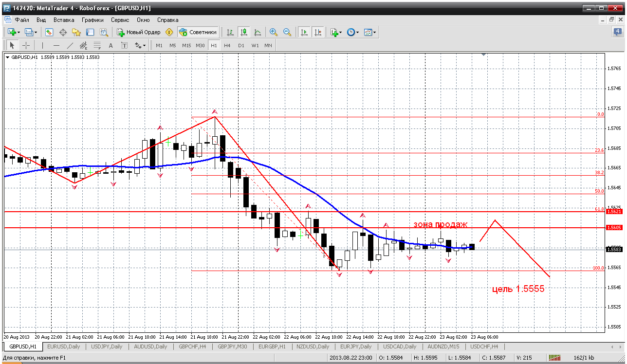Image resolution: width=627 pixels, height=364 pixels.
Task: Click the Arrows objects icon
Action: pyautogui.click(x=138, y=45)
